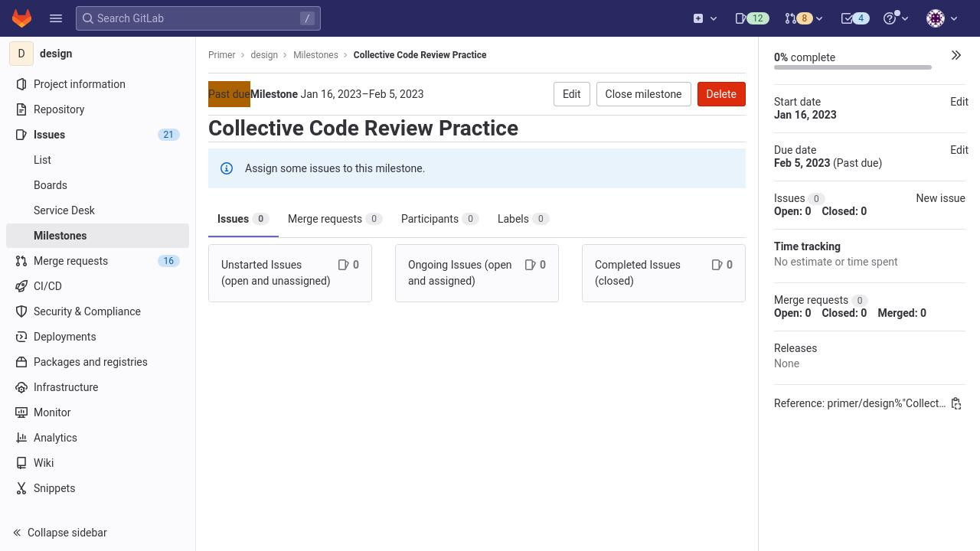Open the merge requests dropdown showing 8
The height and width of the screenshot is (551, 980).
(x=804, y=18)
